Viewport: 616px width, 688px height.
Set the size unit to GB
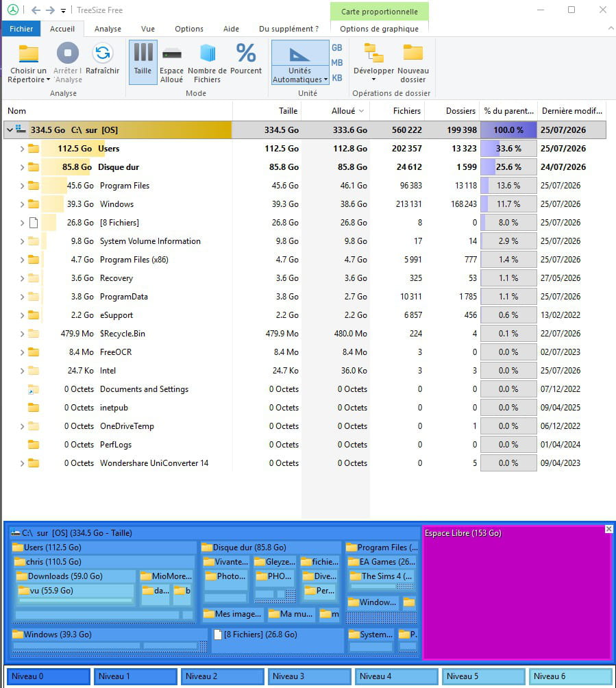(337, 48)
